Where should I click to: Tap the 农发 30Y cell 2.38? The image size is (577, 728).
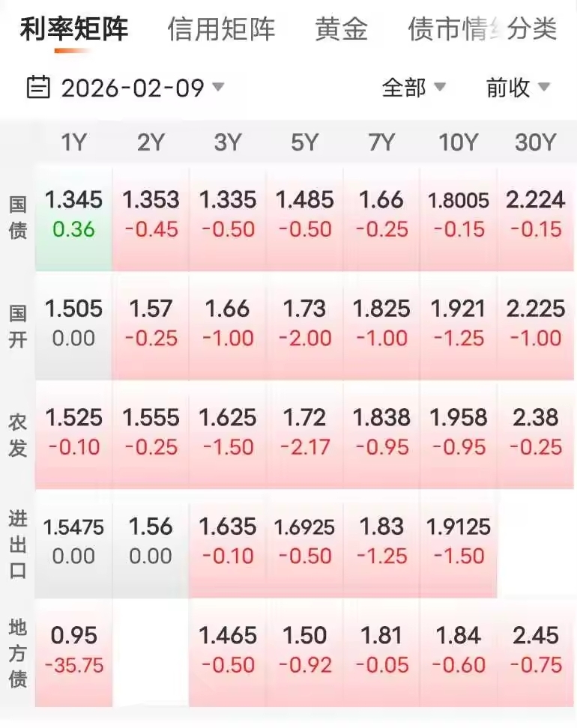click(535, 431)
